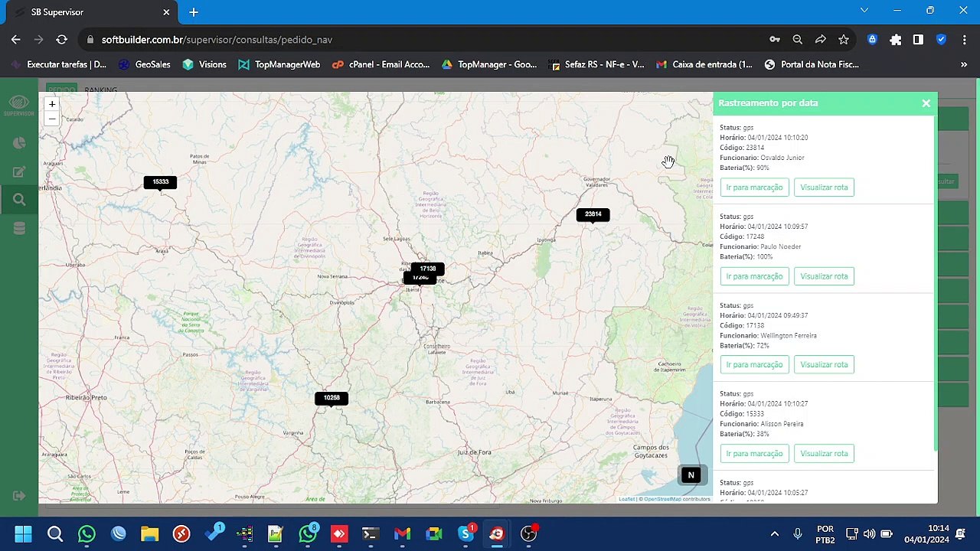Open the edit/registration section in sidebar
This screenshot has height=551, width=980.
pos(19,171)
